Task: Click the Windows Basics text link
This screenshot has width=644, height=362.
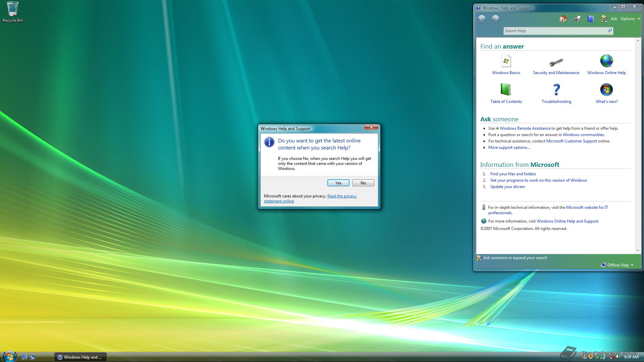Action: pyautogui.click(x=506, y=73)
